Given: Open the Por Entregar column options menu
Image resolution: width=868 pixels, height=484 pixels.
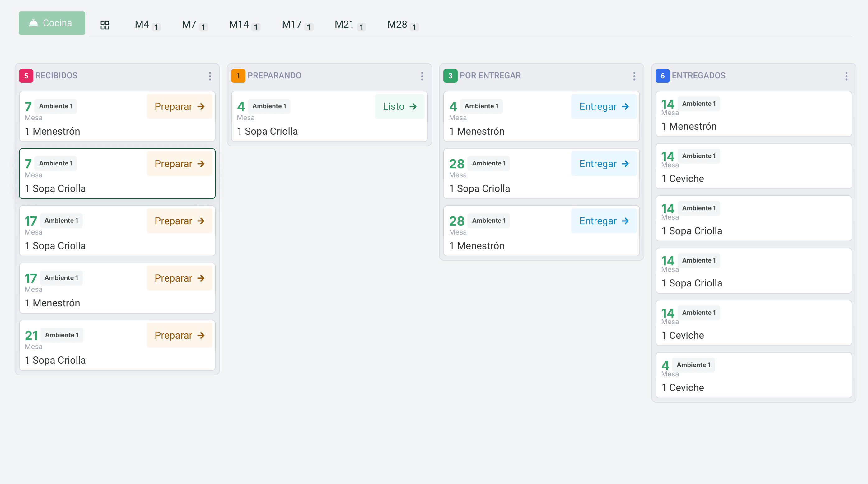Looking at the screenshot, I should (634, 76).
